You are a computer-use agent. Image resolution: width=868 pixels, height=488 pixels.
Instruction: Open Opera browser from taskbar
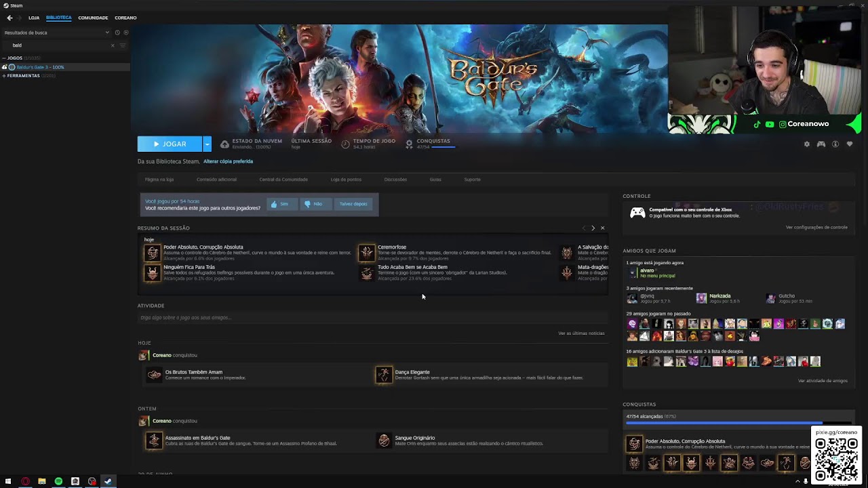tap(25, 481)
